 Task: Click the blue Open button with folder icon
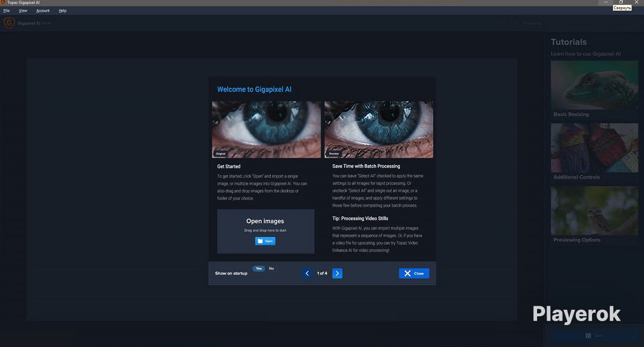click(265, 241)
